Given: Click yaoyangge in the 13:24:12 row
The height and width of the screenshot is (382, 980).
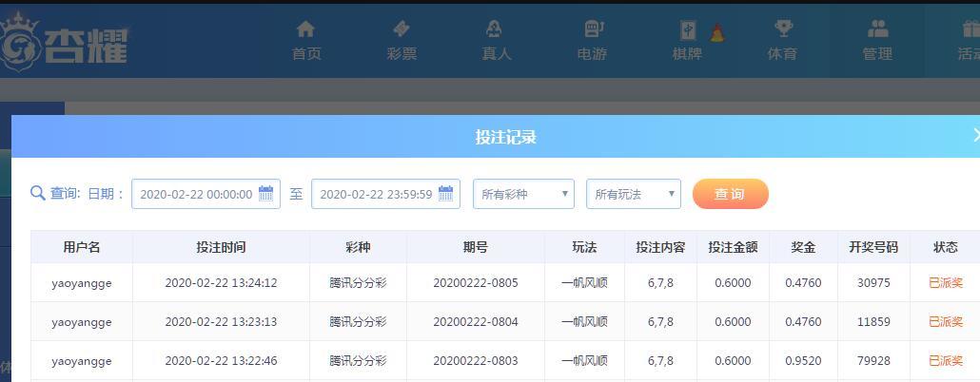Looking at the screenshot, I should pos(82,283).
